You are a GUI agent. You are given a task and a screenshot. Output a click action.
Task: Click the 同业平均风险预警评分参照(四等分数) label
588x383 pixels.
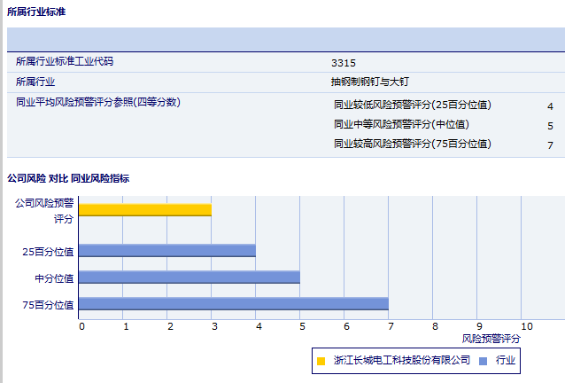98,102
